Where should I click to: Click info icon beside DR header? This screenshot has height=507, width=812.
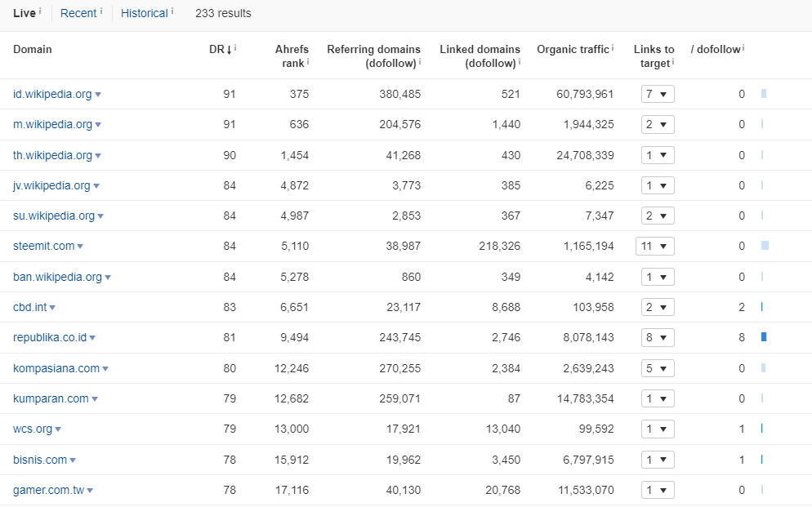[x=235, y=47]
